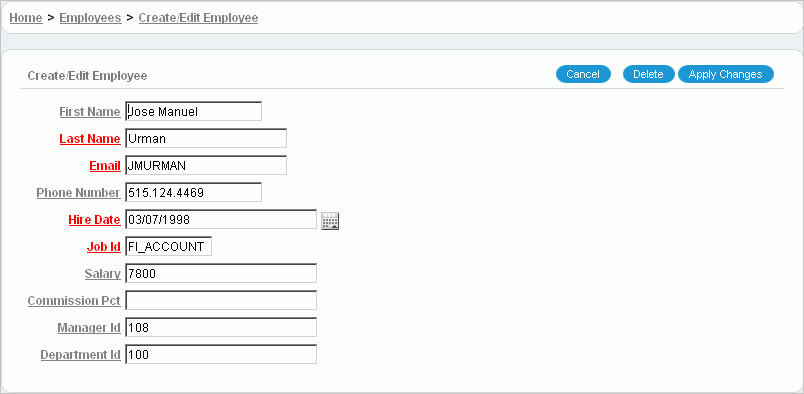Click into the Email field

click(206, 166)
